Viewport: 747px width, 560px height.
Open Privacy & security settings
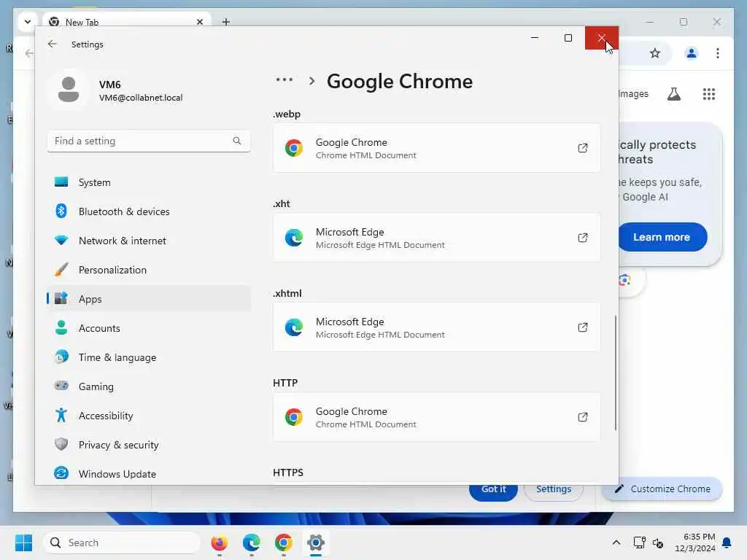149,444
